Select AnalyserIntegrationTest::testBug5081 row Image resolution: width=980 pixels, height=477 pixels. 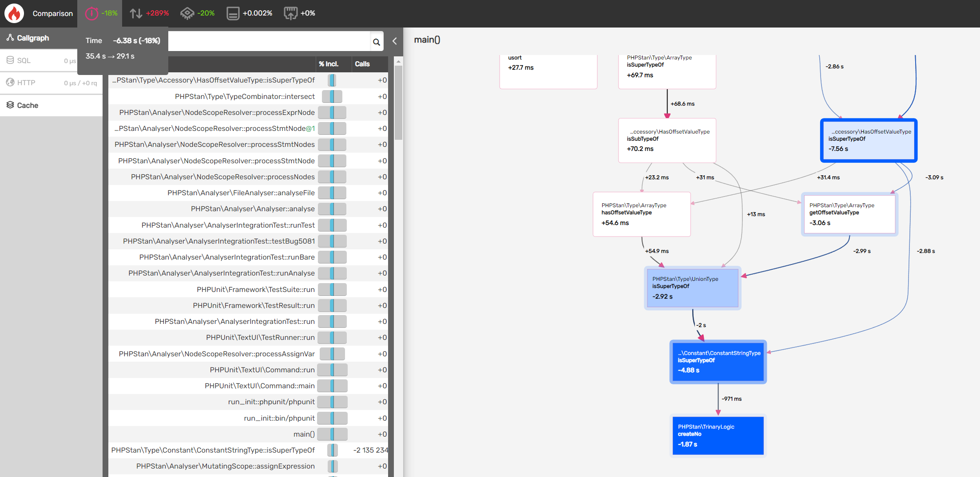(x=248, y=241)
